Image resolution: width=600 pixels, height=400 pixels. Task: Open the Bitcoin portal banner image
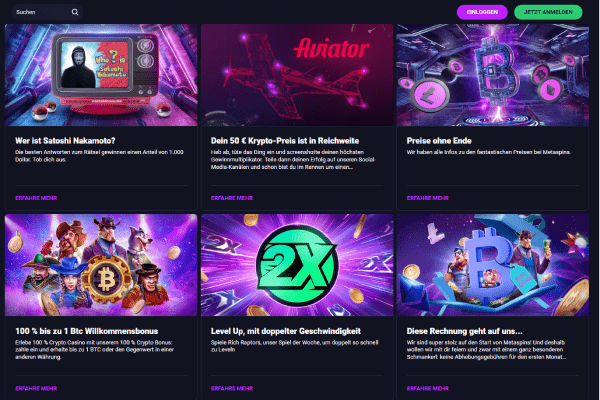[492, 75]
